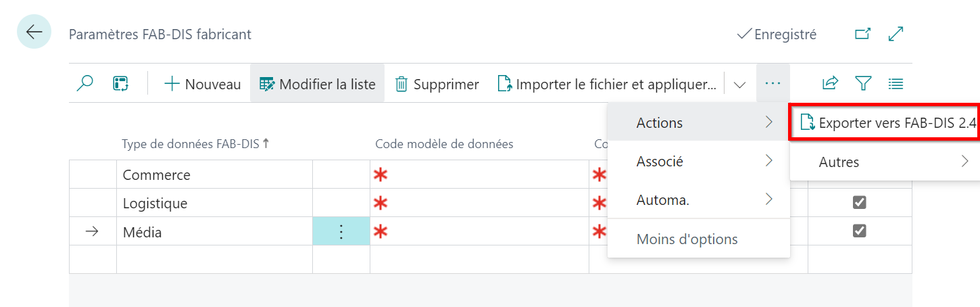Click the share icon in toolbar

[x=830, y=84]
